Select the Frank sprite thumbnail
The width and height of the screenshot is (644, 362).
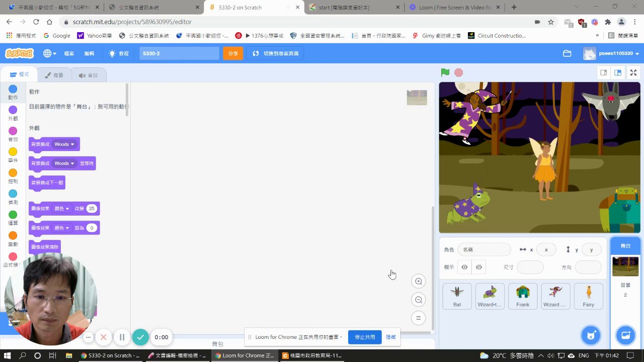tap(523, 296)
